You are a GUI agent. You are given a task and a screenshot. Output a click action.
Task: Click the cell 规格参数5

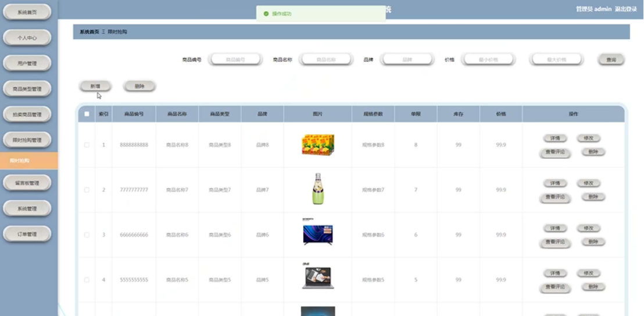coord(373,280)
